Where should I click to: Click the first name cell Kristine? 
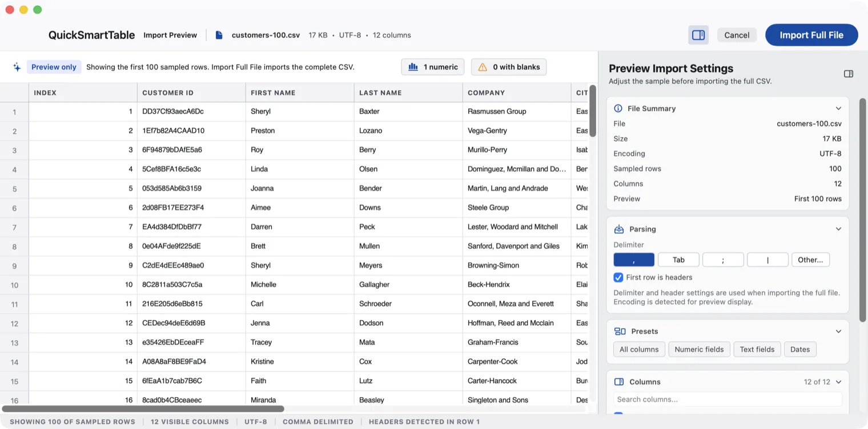(300, 362)
